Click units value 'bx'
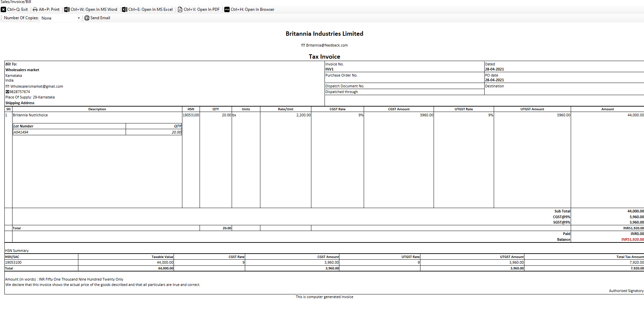The width and height of the screenshot is (644, 317). click(x=234, y=115)
